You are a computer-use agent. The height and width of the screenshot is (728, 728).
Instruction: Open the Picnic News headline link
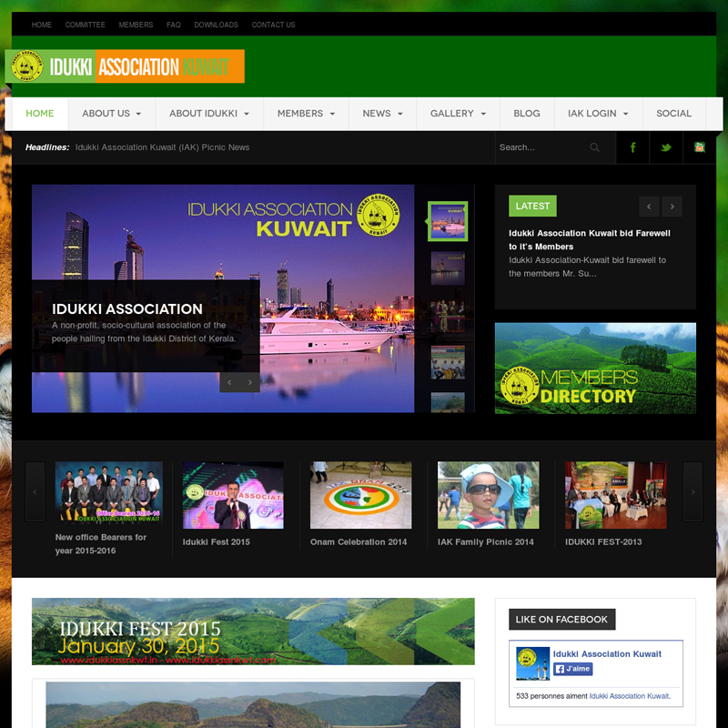163,147
